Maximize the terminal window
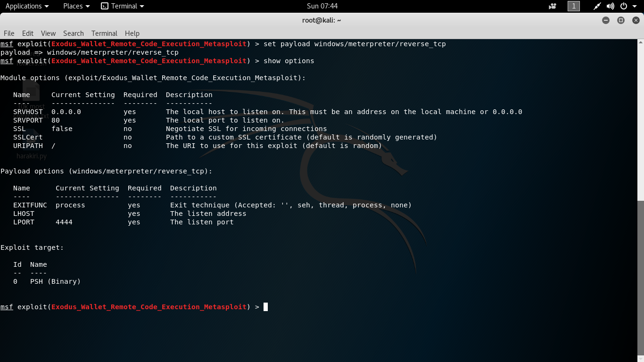 [621, 20]
